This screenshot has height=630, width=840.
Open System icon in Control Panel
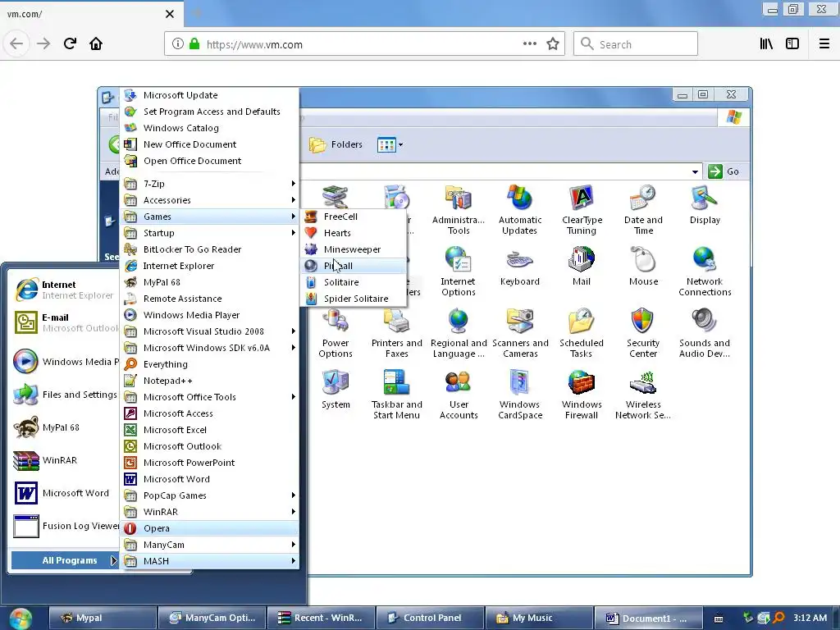coord(336,390)
